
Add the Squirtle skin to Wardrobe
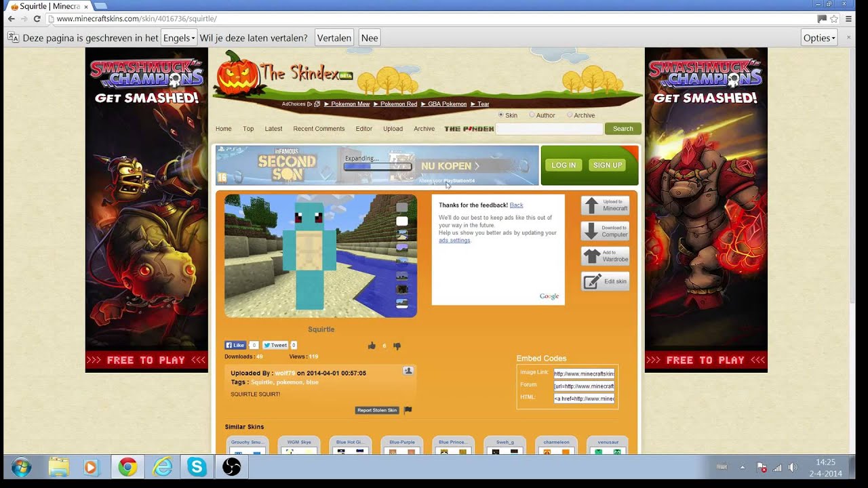pyautogui.click(x=605, y=256)
